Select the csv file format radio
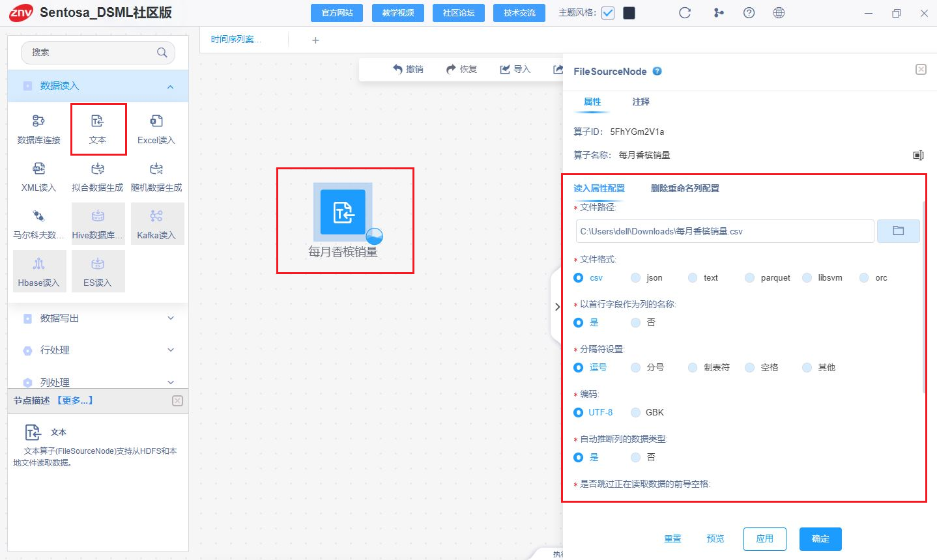 point(579,277)
